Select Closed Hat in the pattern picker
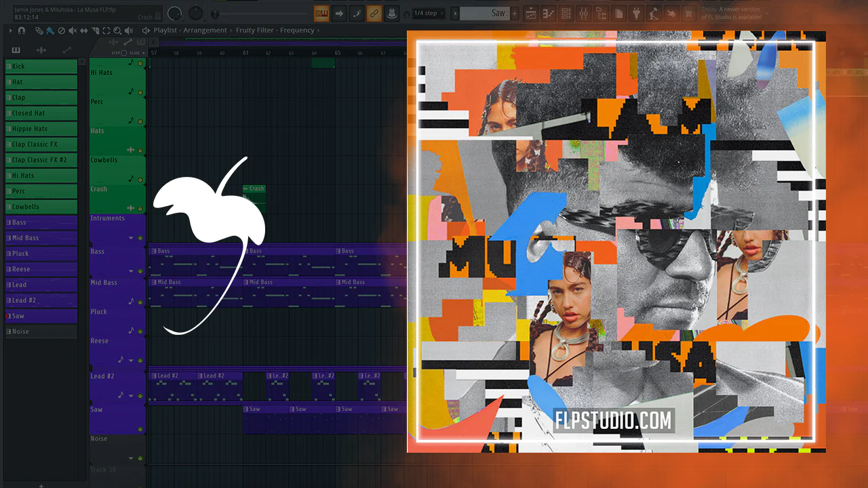The height and width of the screenshot is (488, 868). point(41,113)
